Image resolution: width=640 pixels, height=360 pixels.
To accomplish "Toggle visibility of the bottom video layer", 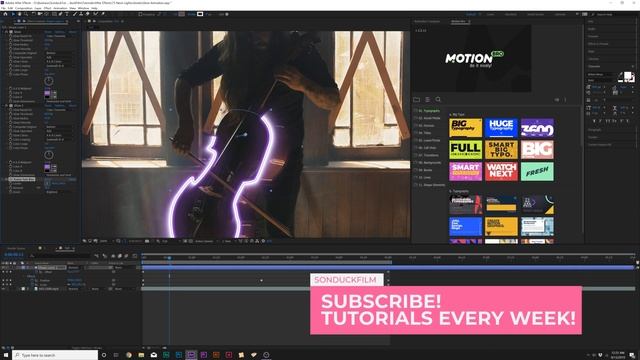I will pyautogui.click(x=3, y=289).
